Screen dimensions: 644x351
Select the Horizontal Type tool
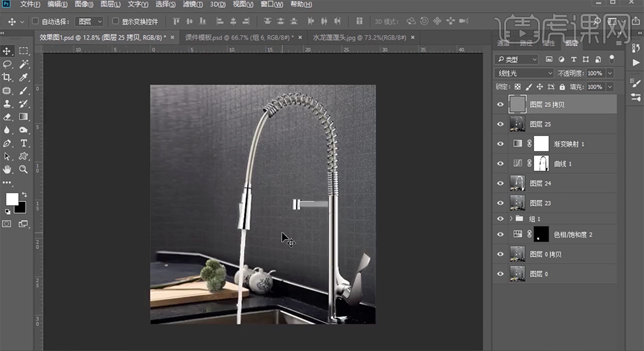[23, 143]
